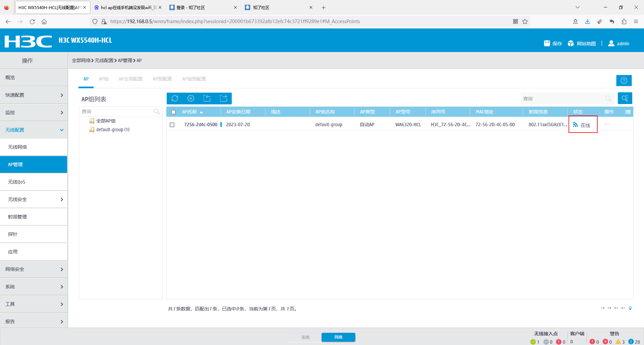Tick the checkbox for AP 7256-2d4c-0500

point(172,125)
